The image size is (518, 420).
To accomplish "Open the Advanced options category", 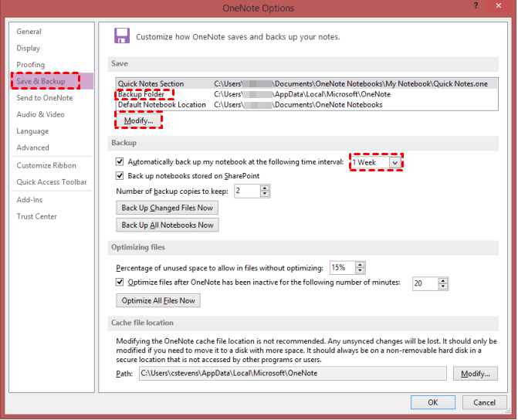I will pyautogui.click(x=32, y=147).
